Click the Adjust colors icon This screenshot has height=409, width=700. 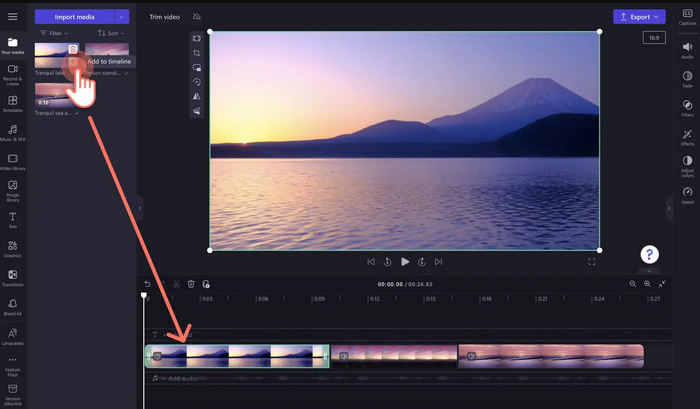[687, 160]
